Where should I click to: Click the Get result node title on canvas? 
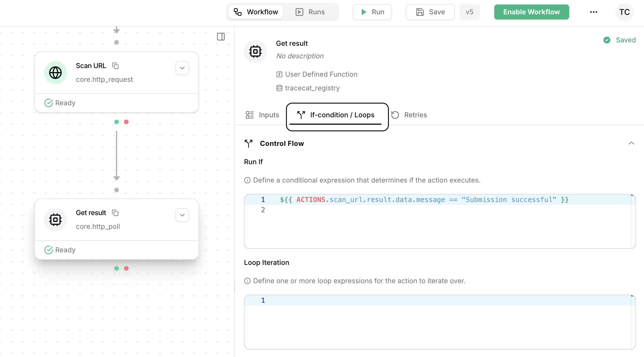point(91,213)
